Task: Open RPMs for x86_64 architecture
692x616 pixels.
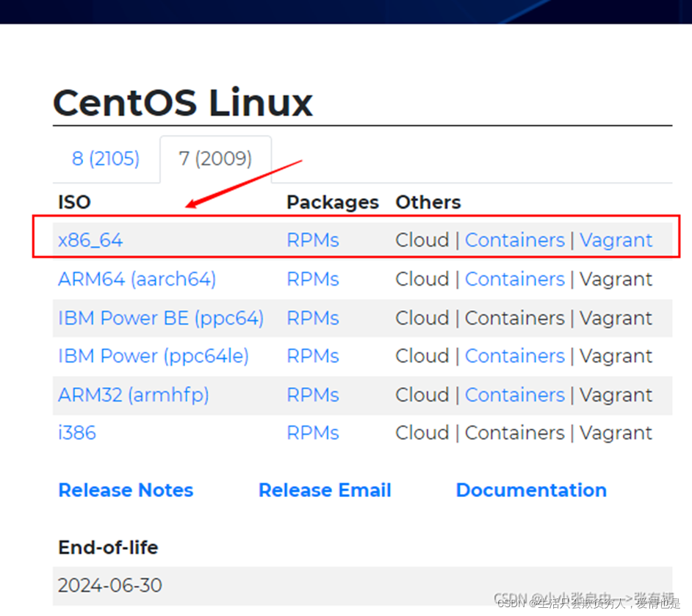Action: tap(312, 240)
